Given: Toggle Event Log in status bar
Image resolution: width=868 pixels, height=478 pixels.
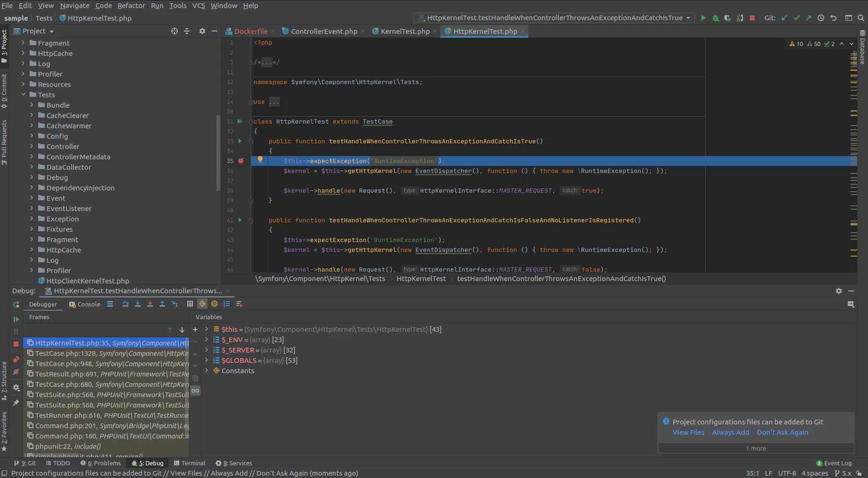Looking at the screenshot, I should pyautogui.click(x=834, y=463).
